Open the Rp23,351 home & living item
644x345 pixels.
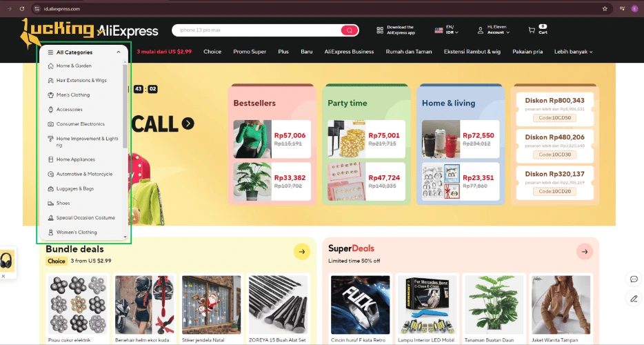click(x=461, y=181)
